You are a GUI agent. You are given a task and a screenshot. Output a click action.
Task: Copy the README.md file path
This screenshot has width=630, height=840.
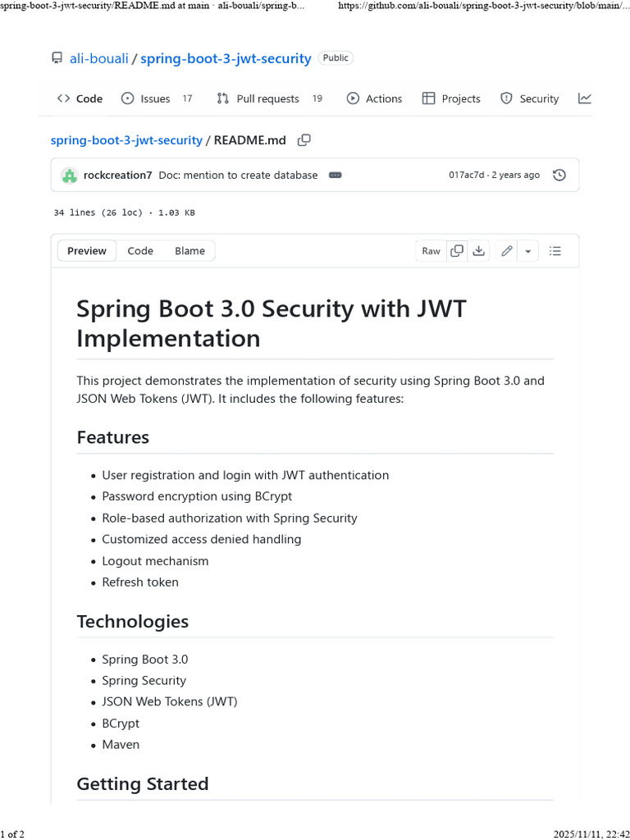[304, 140]
